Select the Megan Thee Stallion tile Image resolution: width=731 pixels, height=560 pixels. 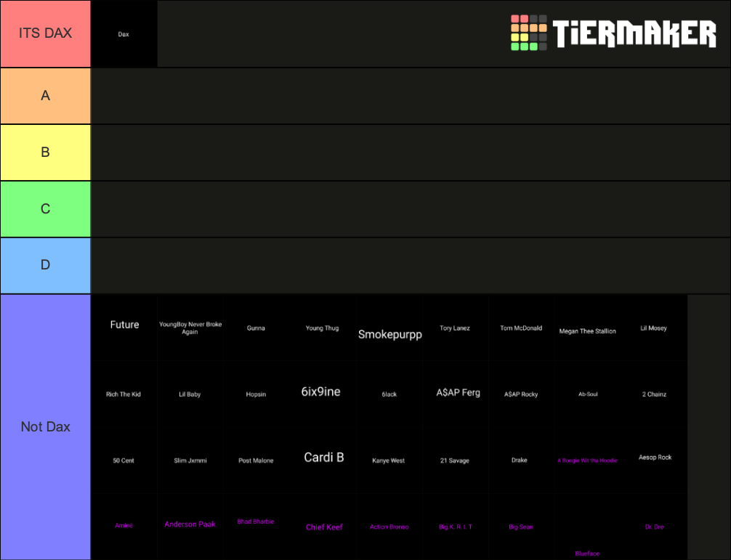pos(587,330)
